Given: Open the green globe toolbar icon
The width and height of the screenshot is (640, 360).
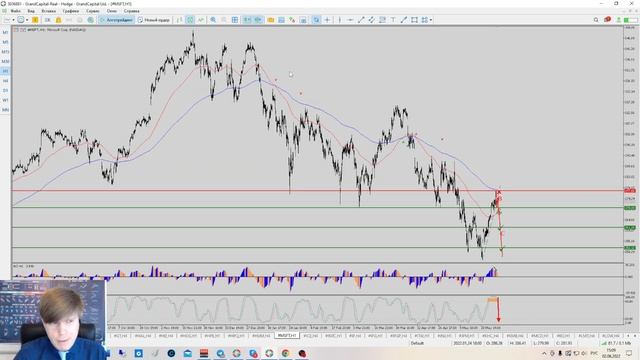Looking at the screenshot, I should (x=90, y=20).
